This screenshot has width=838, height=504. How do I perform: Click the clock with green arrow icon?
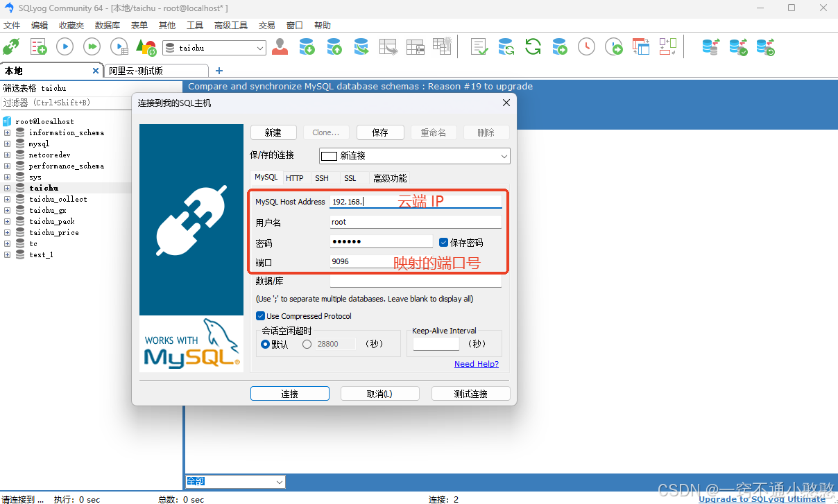tap(613, 46)
